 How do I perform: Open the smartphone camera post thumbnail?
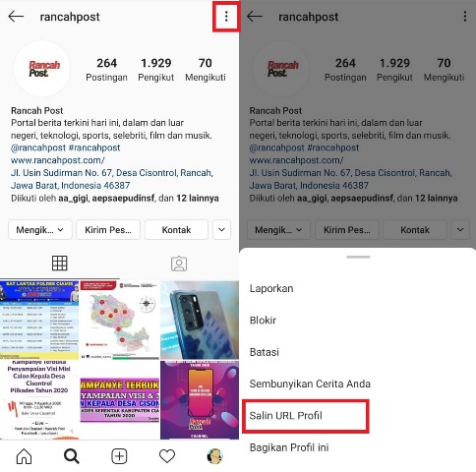(x=200, y=320)
